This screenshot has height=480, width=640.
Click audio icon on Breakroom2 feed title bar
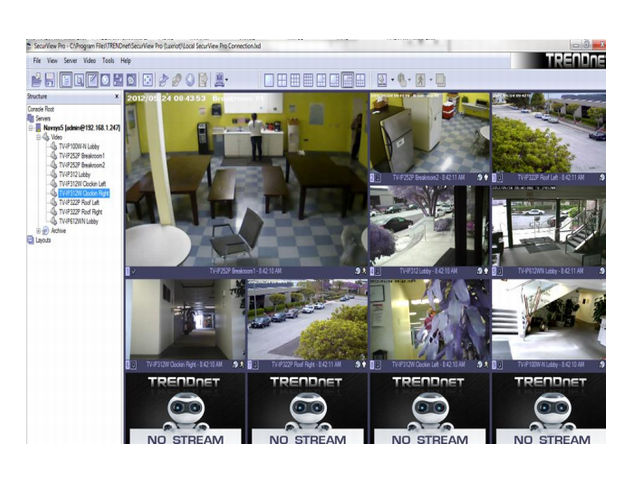tap(480, 178)
